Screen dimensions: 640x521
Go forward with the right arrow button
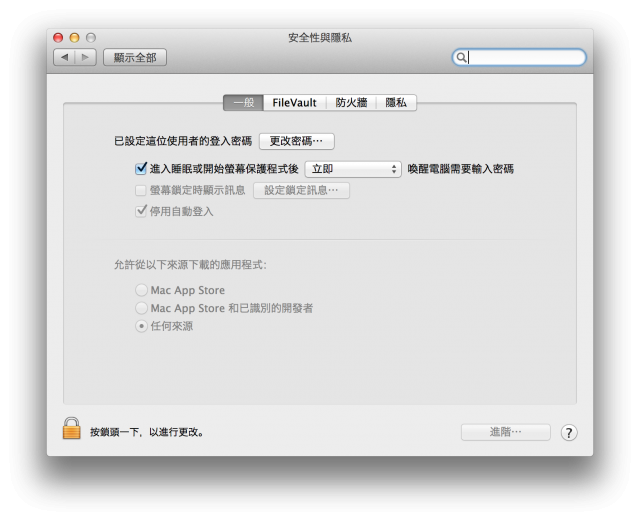point(86,57)
